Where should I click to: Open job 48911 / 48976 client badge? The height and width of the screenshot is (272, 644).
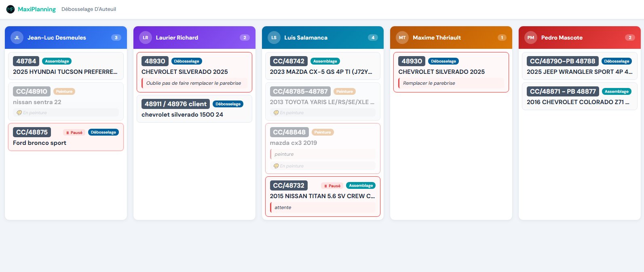[x=175, y=104]
